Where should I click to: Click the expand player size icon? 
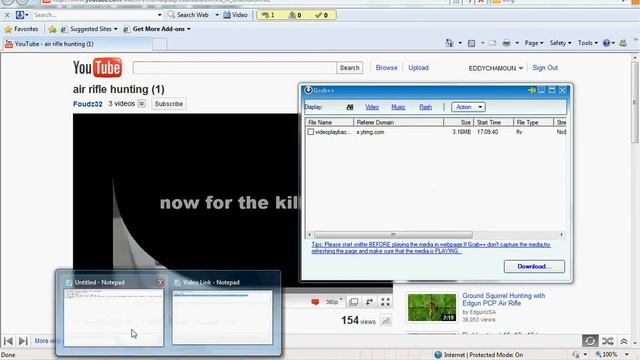pos(369,302)
